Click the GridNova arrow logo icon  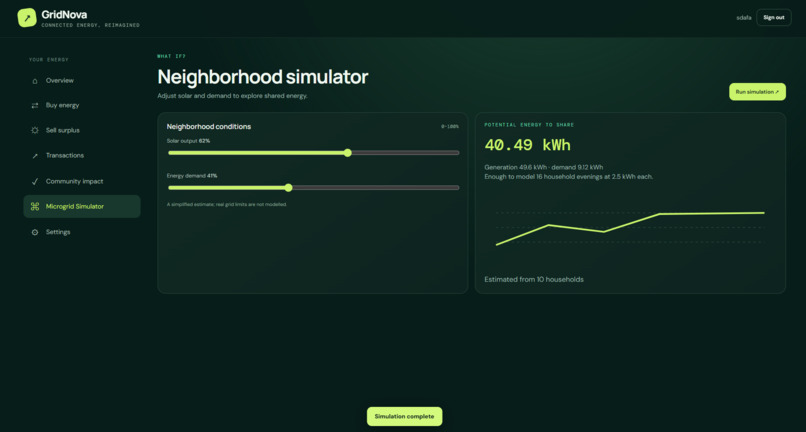click(x=27, y=17)
